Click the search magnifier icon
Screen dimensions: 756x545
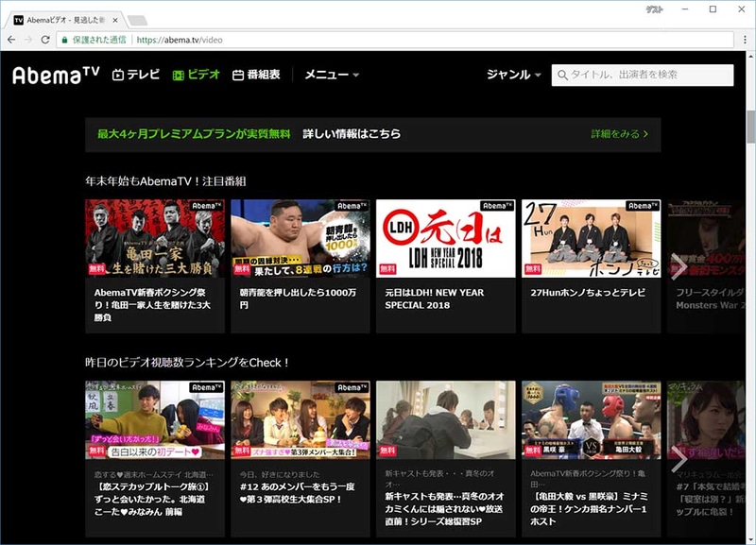click(562, 76)
